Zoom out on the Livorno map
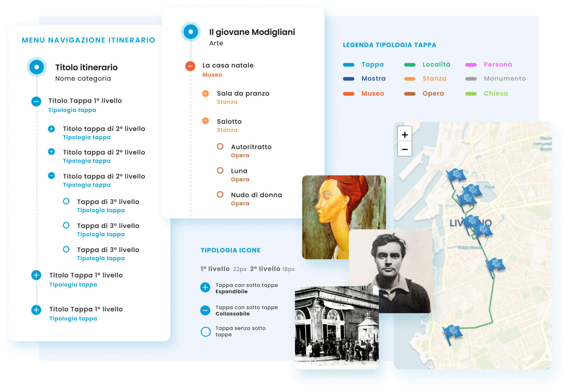The height and width of the screenshot is (392, 570). 404,149
